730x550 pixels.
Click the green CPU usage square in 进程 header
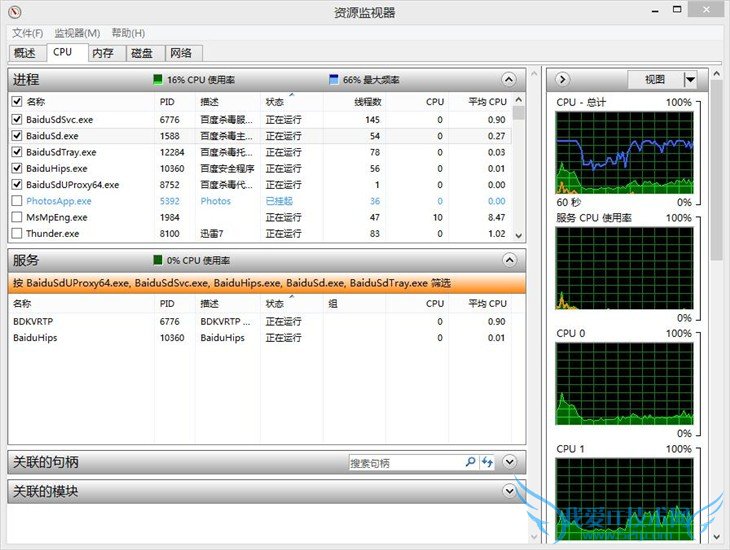coord(158,79)
